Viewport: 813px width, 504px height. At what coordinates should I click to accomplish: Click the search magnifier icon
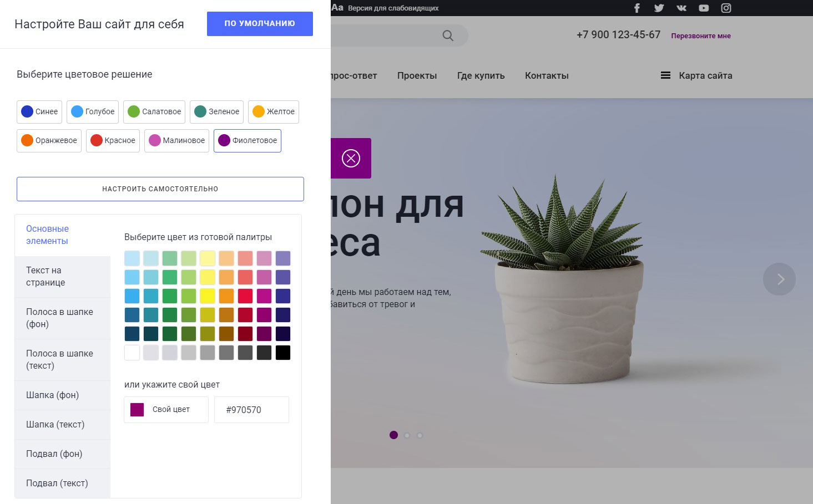[x=448, y=35]
